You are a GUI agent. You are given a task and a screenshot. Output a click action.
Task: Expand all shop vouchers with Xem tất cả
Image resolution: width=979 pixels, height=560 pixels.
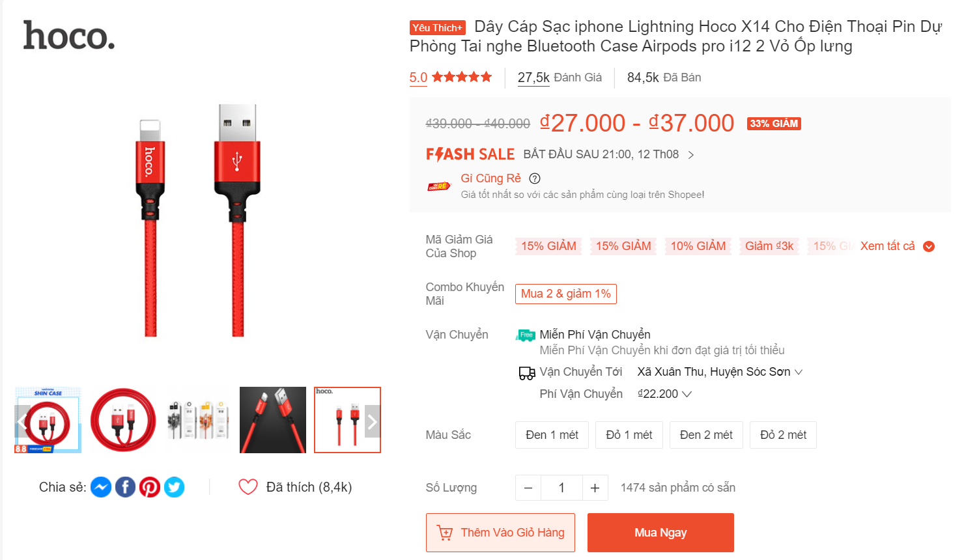coord(897,246)
